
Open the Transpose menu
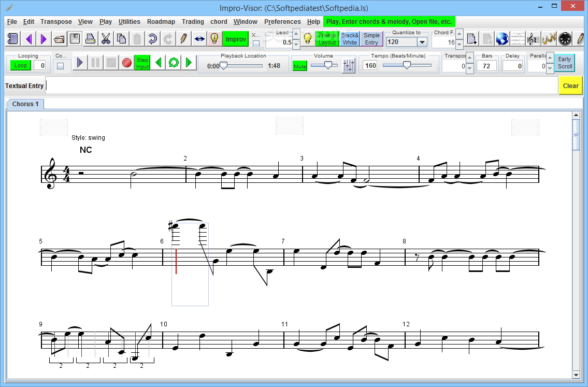pos(56,22)
